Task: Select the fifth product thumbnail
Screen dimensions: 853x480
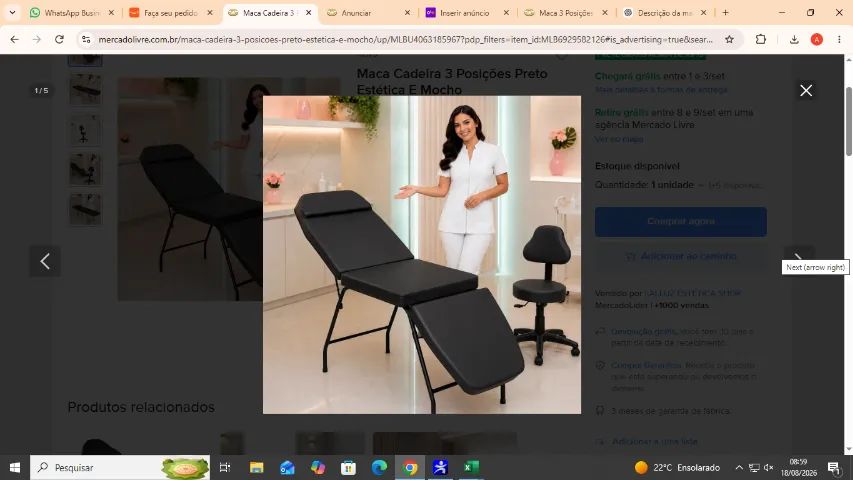Action: coord(85,210)
